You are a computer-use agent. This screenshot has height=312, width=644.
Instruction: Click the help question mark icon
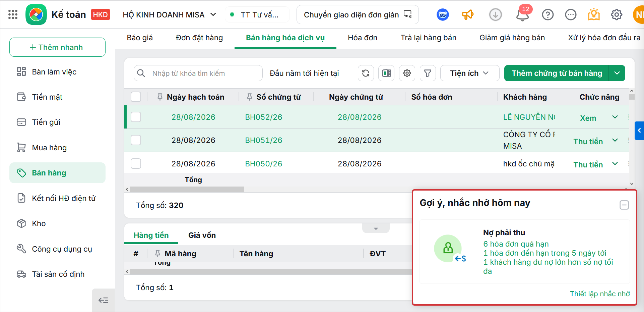pyautogui.click(x=548, y=15)
